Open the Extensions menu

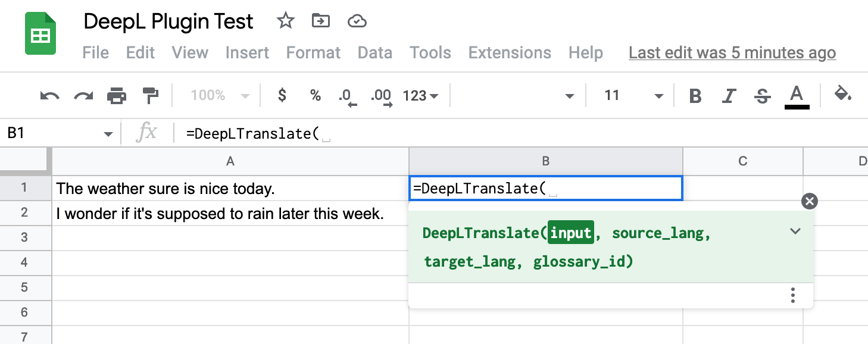point(510,52)
